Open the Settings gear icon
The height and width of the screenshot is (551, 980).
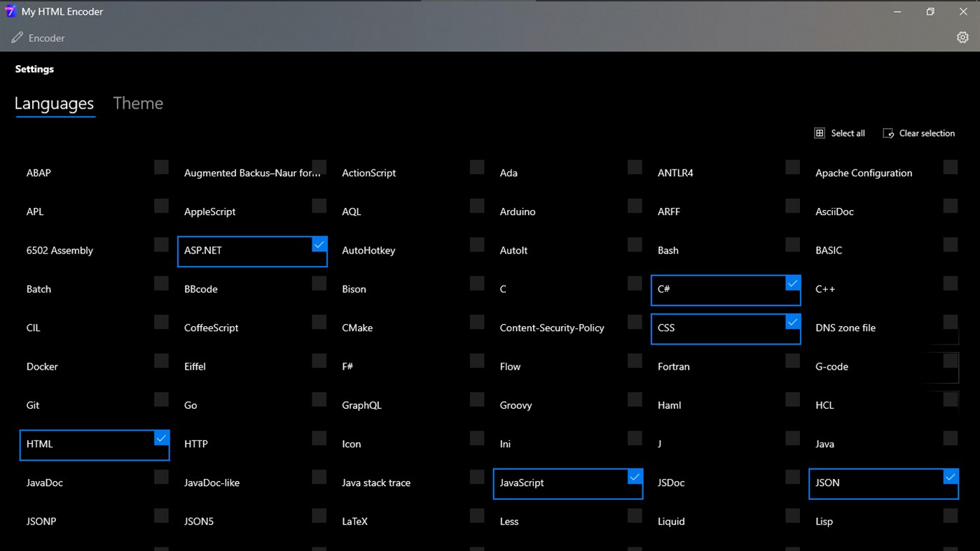click(x=962, y=37)
